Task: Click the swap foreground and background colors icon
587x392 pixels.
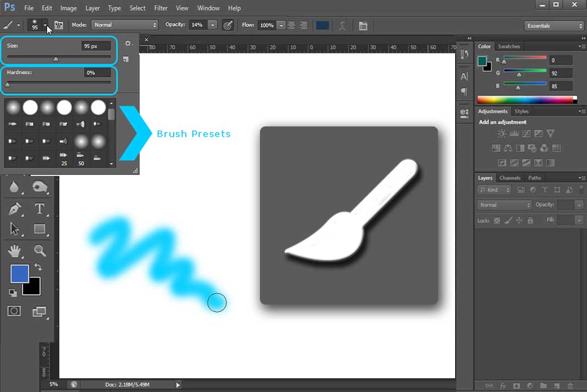Action: (x=38, y=267)
